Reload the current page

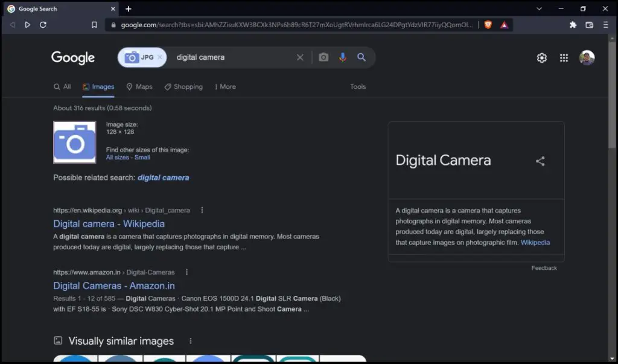pyautogui.click(x=43, y=25)
